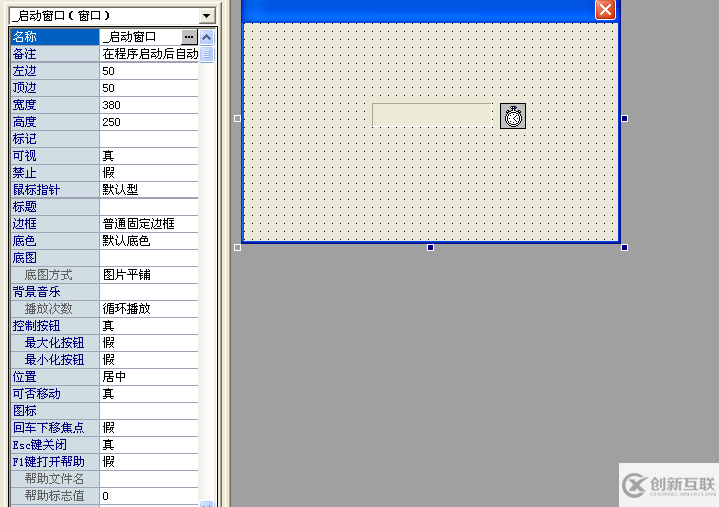Select the 控制按钮 property label
This screenshot has height=507, width=719.
55,326
